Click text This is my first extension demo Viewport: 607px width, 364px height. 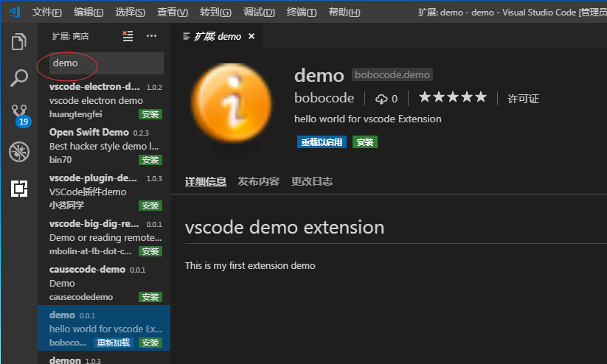point(250,266)
